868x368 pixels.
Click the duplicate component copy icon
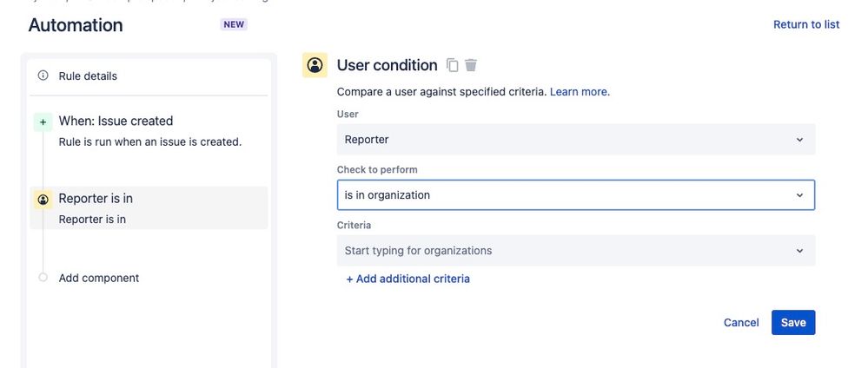(453, 65)
